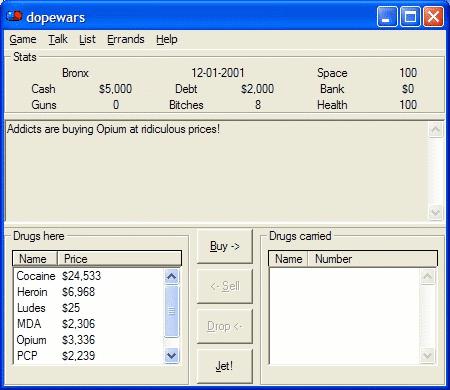Image resolution: width=450 pixels, height=390 pixels.
Task: Click the Price column header
Action: tap(119, 259)
